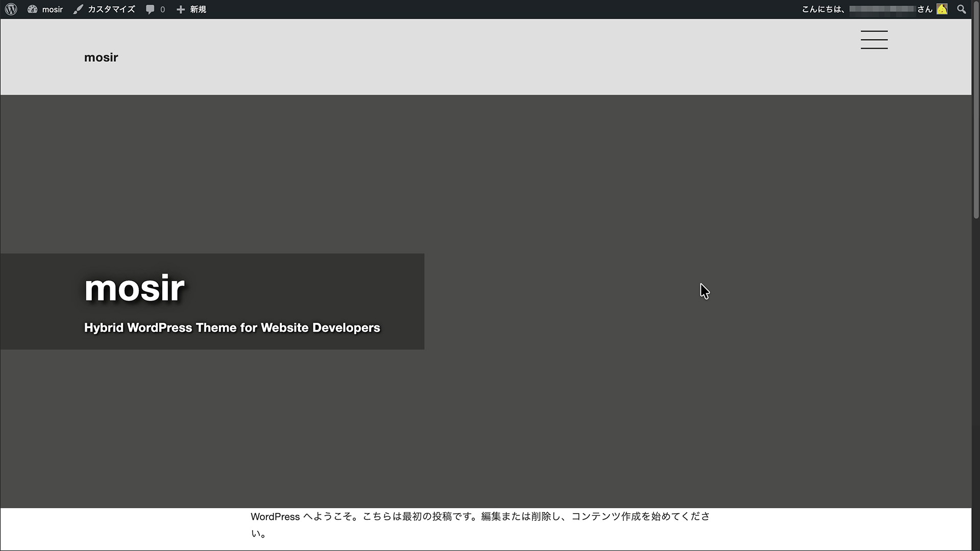Select the dashboard speedometer icon beside mosir

32,9
